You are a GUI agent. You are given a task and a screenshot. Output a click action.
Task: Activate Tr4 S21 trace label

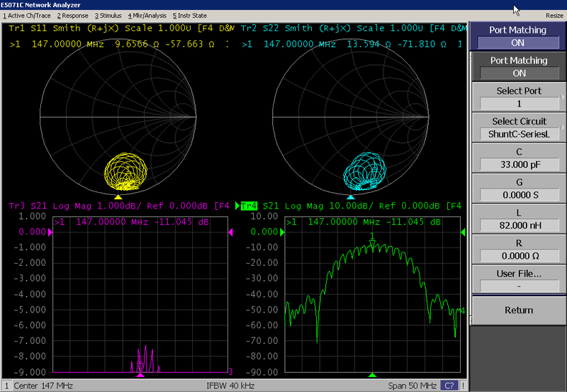click(x=249, y=206)
